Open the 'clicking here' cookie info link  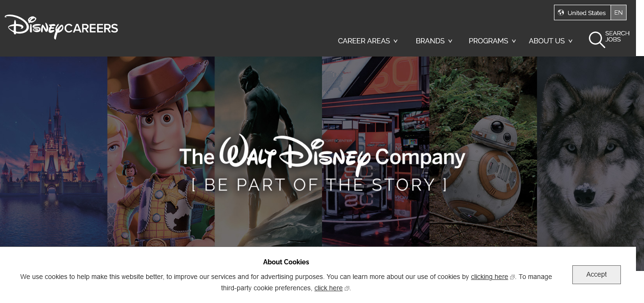point(489,277)
